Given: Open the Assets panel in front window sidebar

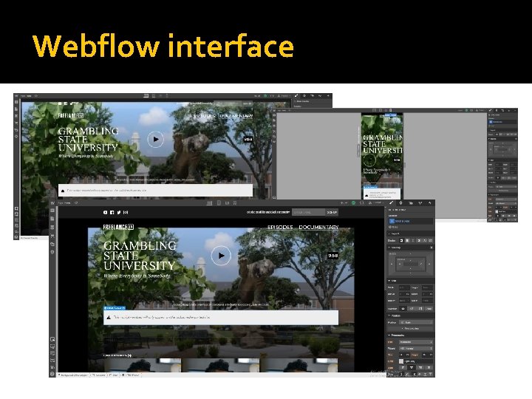Looking at the screenshot, I should click(52, 244).
